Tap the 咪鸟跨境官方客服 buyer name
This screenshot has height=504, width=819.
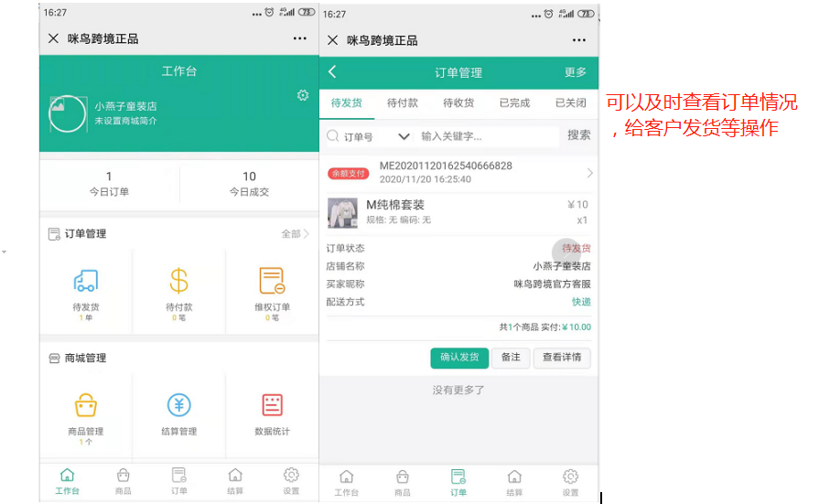click(552, 284)
